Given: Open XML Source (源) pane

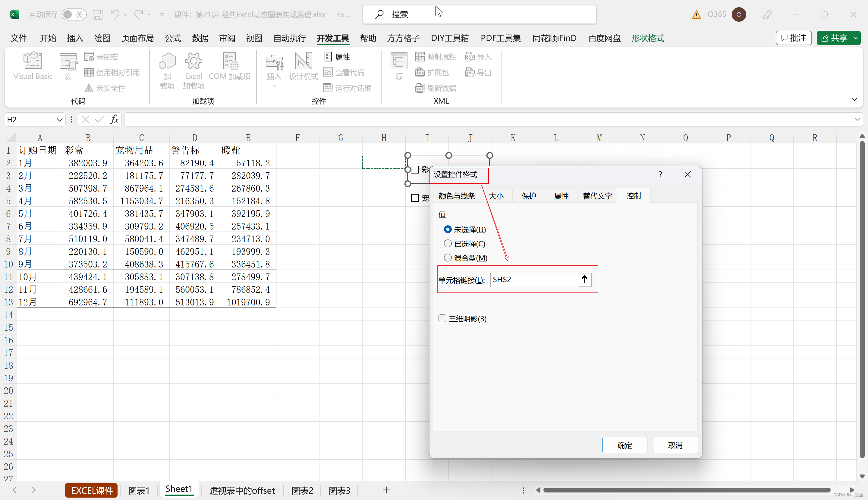Looking at the screenshot, I should pyautogui.click(x=399, y=66).
